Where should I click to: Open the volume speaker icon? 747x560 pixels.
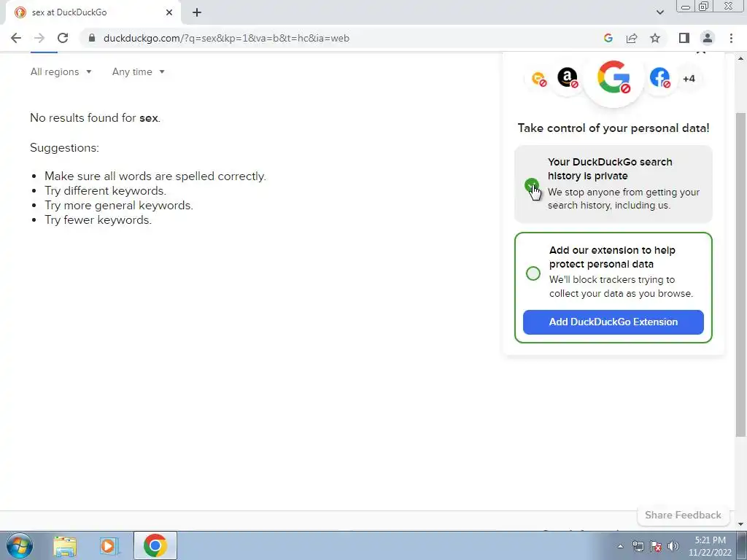point(673,546)
